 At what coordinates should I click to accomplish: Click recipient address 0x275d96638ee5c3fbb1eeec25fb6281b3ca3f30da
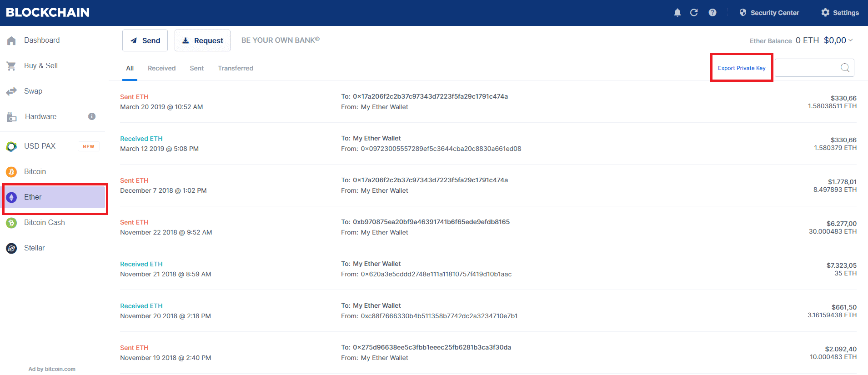coord(432,347)
